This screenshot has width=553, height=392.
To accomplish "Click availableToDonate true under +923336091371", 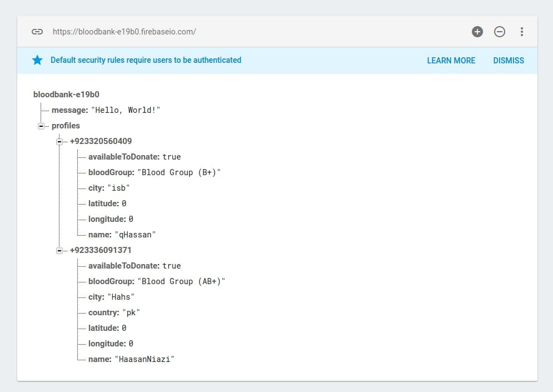I will pyautogui.click(x=171, y=266).
